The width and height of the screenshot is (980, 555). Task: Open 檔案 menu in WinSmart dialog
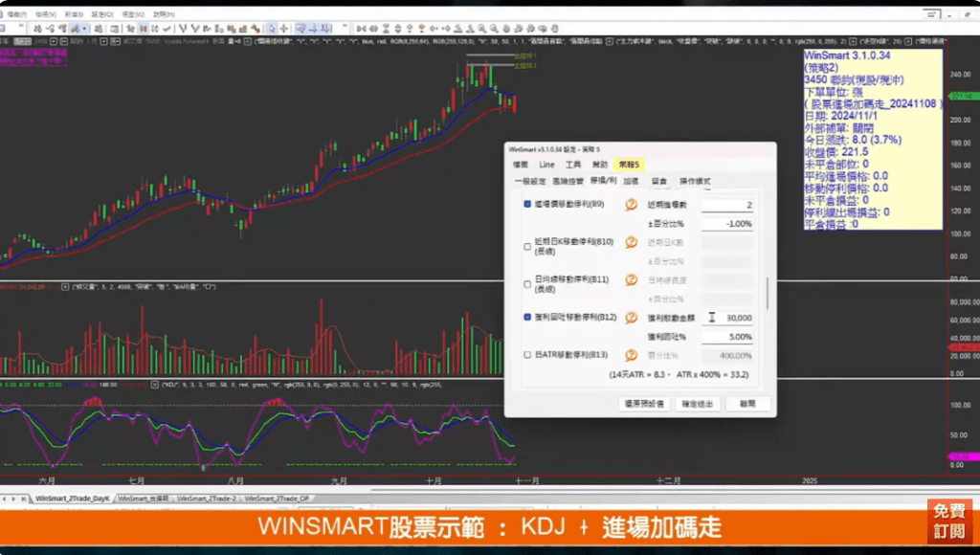(x=521, y=165)
